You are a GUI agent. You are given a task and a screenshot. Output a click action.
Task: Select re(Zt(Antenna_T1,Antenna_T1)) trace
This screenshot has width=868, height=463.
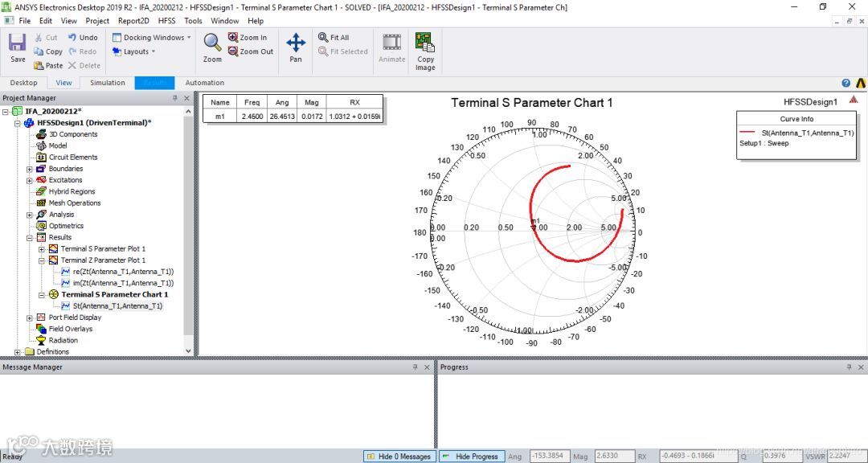point(123,272)
